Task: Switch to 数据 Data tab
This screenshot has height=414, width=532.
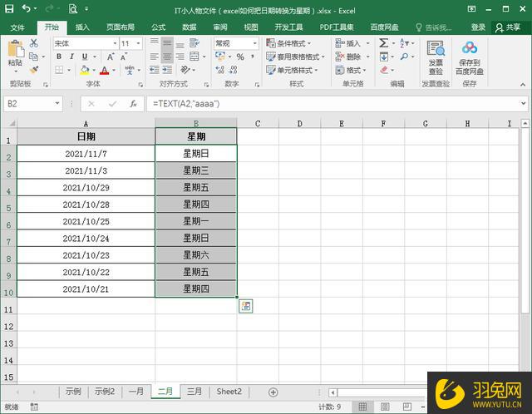Action: pos(190,27)
